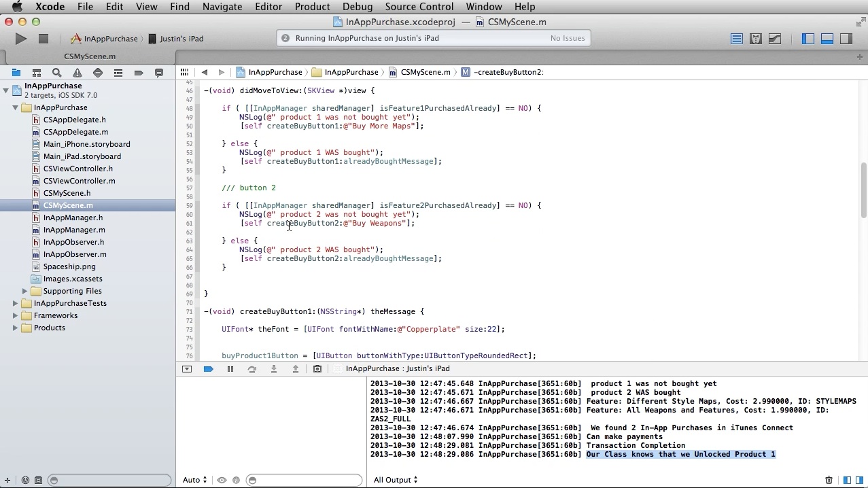Open the Auto variables scope dropdown
This screenshot has width=868, height=488.
(194, 480)
